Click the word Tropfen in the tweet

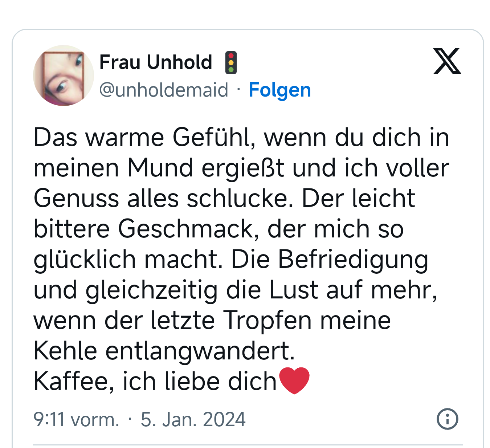tap(267, 320)
